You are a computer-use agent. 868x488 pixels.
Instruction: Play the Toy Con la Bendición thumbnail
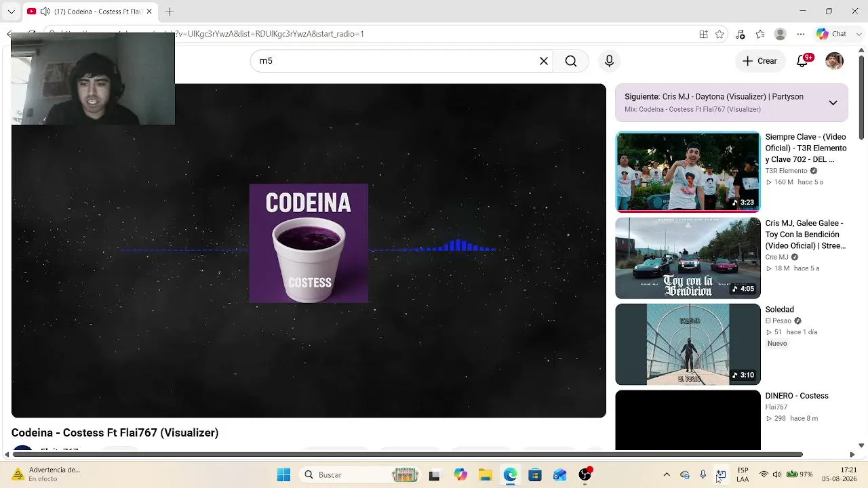pyautogui.click(x=688, y=258)
